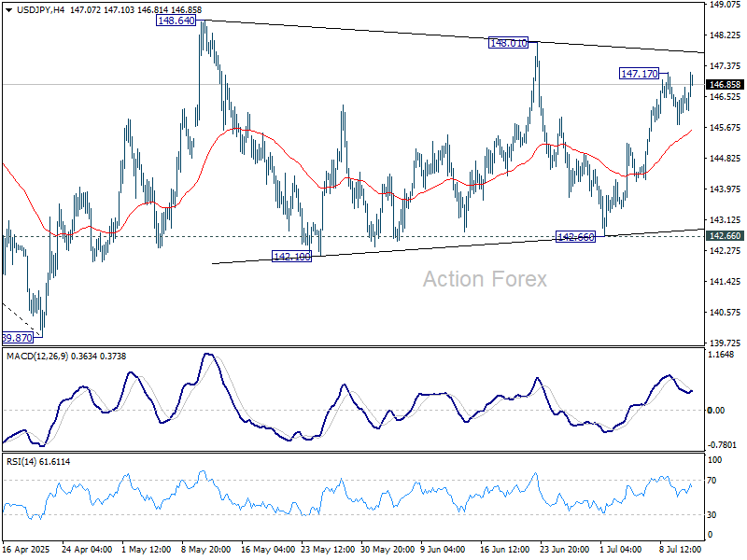Click the RSI 70 level label

click(712, 481)
